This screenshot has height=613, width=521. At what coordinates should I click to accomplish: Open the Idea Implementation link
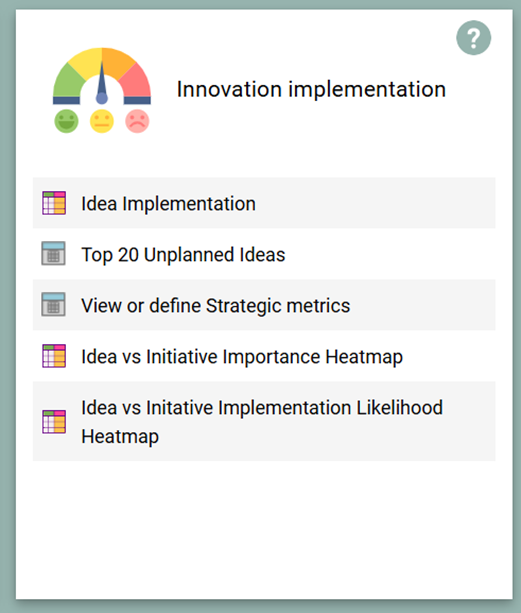[168, 204]
